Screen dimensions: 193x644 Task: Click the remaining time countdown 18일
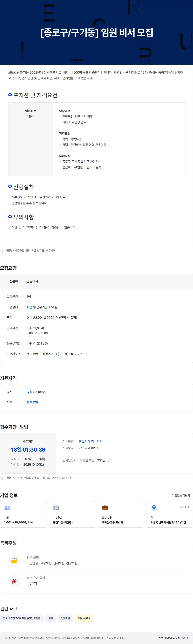click(x=28, y=450)
